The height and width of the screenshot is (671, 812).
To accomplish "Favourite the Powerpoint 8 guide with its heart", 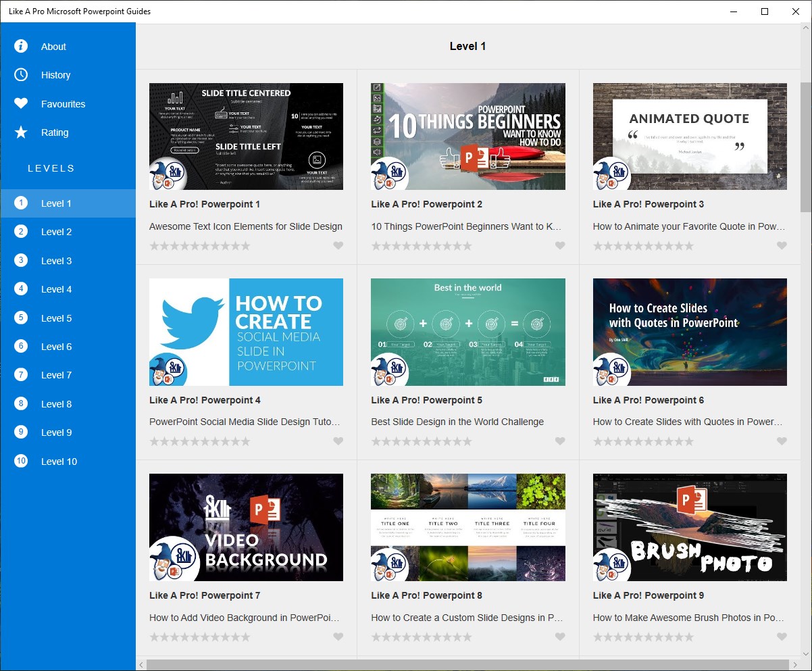I will coord(560,637).
